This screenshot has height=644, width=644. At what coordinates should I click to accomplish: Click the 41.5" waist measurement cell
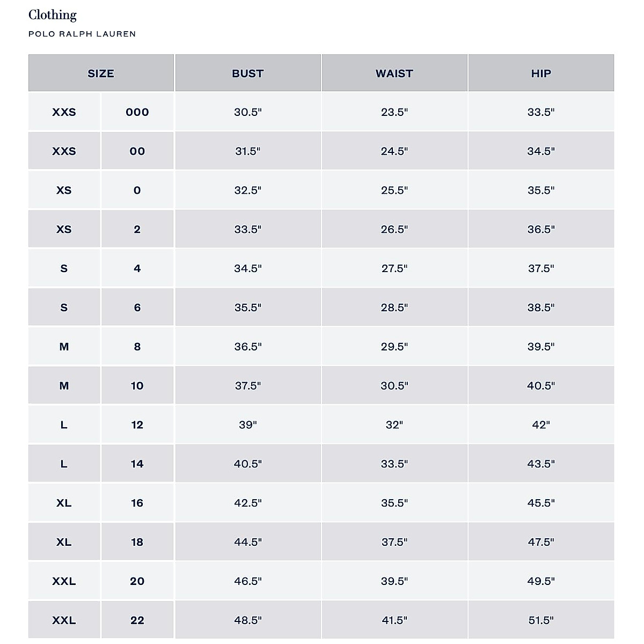pos(394,620)
